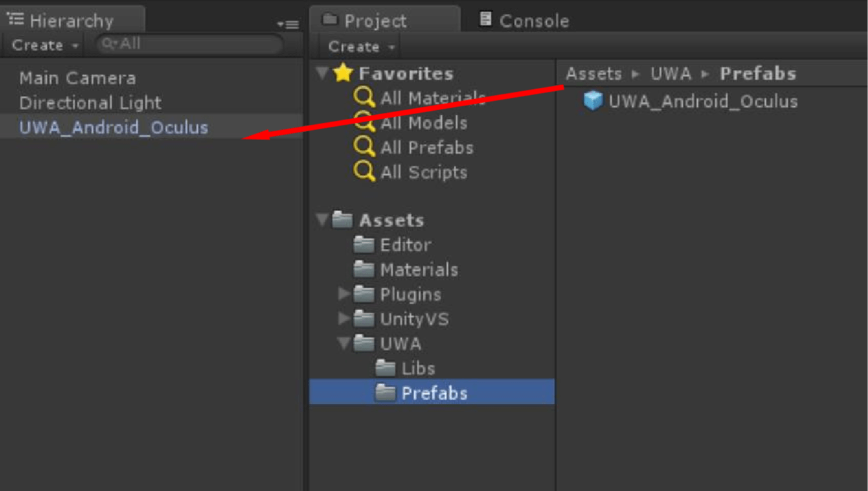Click the Libs folder icon
Screen dimensions: 868x491
[x=385, y=368]
